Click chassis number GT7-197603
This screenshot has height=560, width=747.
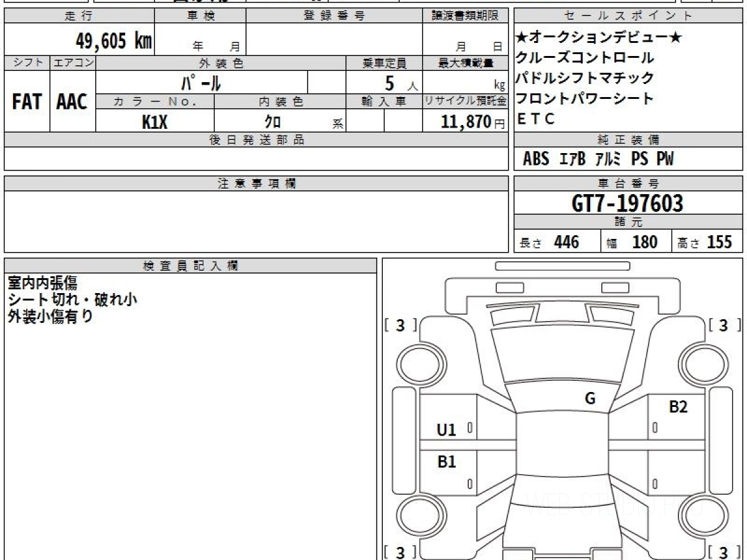[x=627, y=203]
